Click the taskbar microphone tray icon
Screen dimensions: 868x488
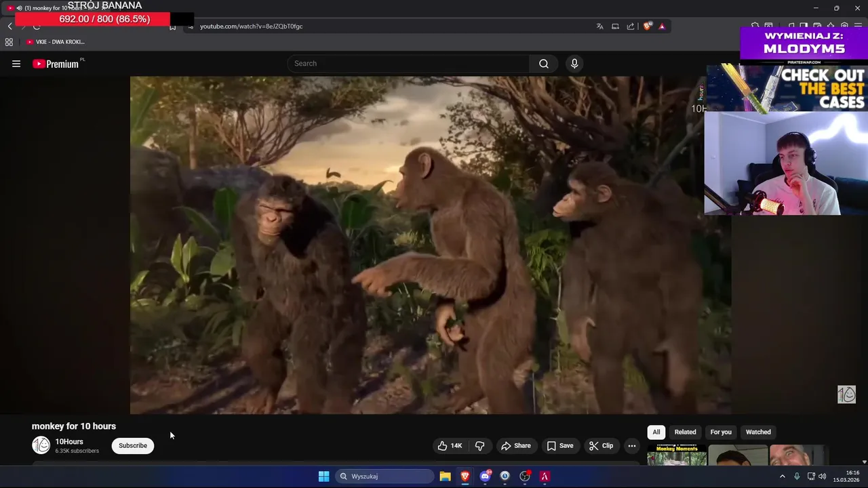coord(797,476)
